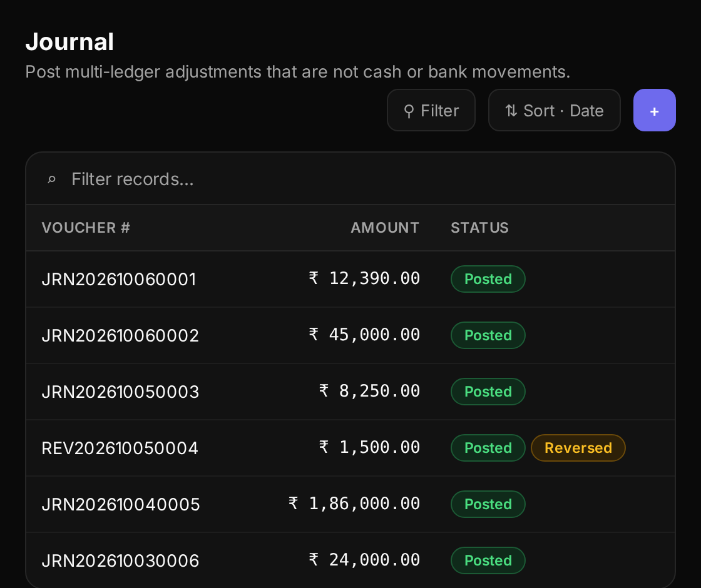
Task: Open voucher JRN202610040005
Action: pyautogui.click(x=121, y=504)
